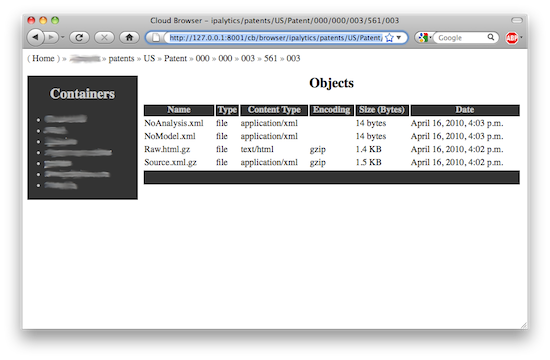
Task: Click the Objects heading
Action: 331,83
